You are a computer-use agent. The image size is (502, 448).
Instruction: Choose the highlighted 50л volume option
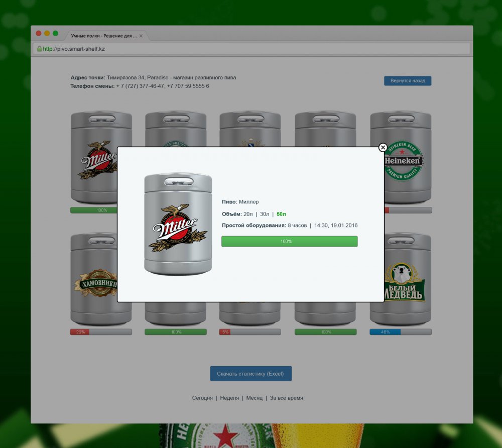[281, 214]
